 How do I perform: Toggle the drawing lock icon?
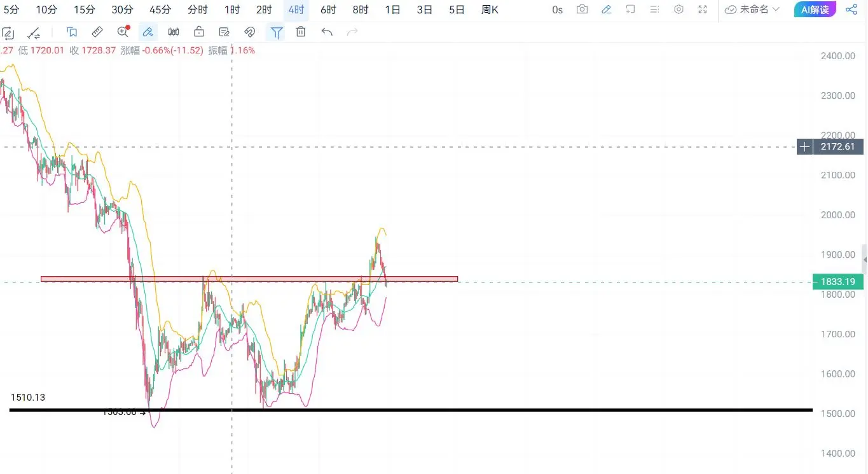(199, 32)
